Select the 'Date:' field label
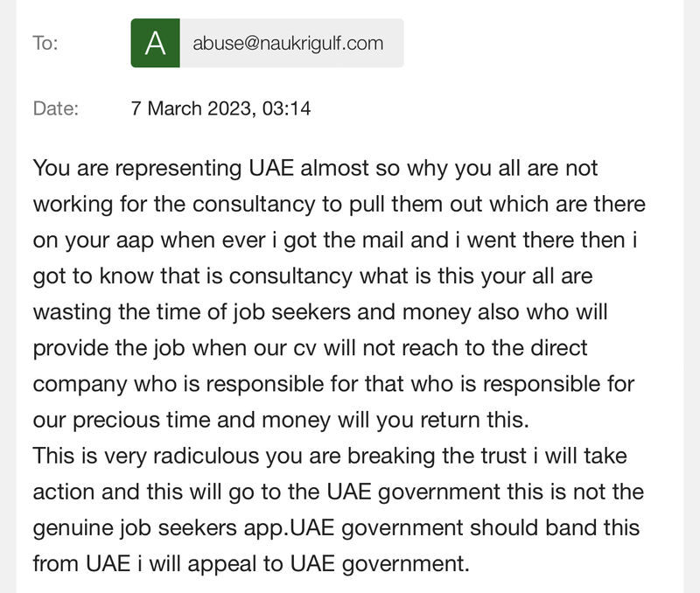 (x=56, y=108)
